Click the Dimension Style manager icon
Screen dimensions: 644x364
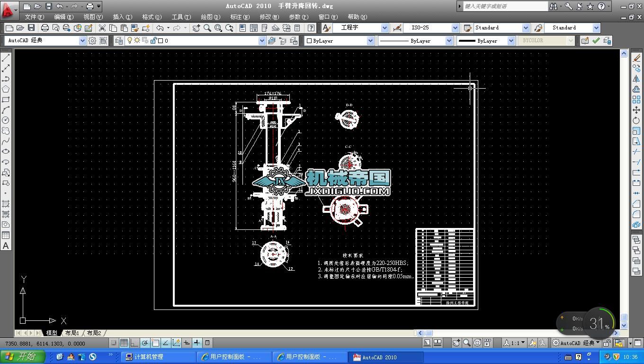pyautogui.click(x=397, y=28)
